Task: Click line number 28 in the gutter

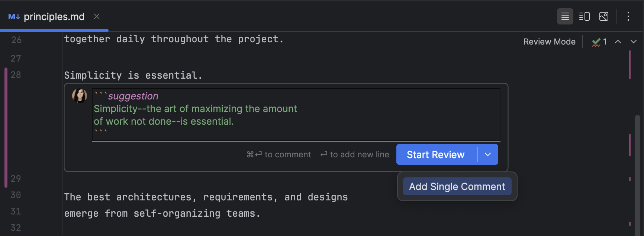Action: tap(16, 75)
